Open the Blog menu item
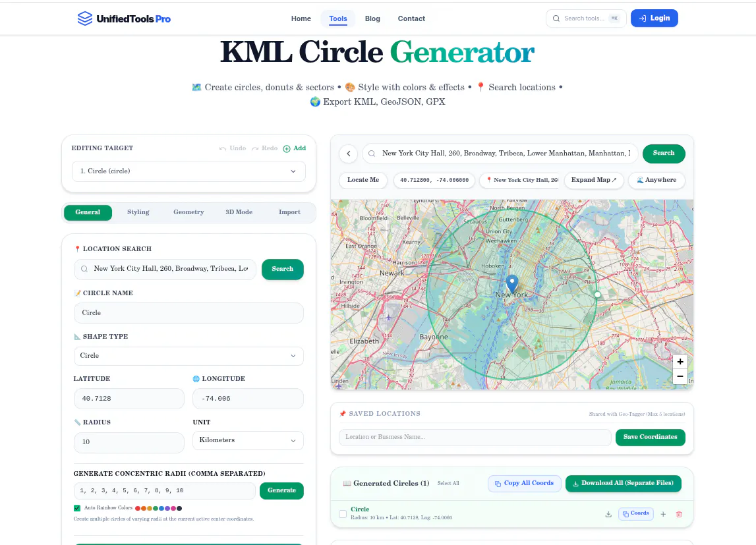Image resolution: width=756 pixels, height=545 pixels. (372, 19)
